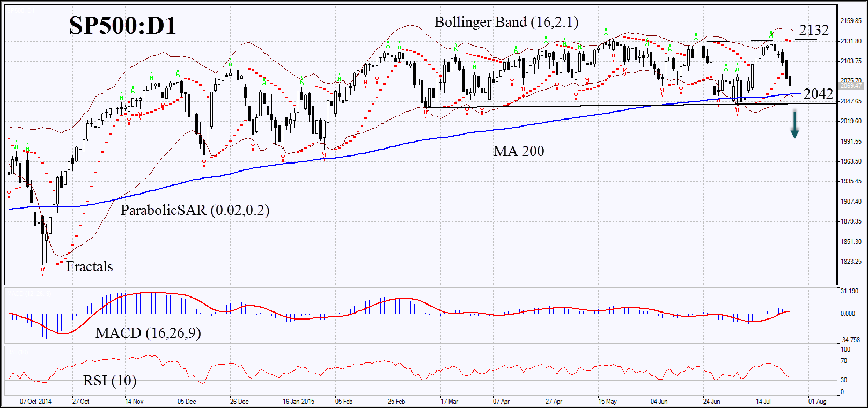Image resolution: width=868 pixels, height=408 pixels.
Task: Click the 2159.85 price axis value
Action: (x=851, y=21)
